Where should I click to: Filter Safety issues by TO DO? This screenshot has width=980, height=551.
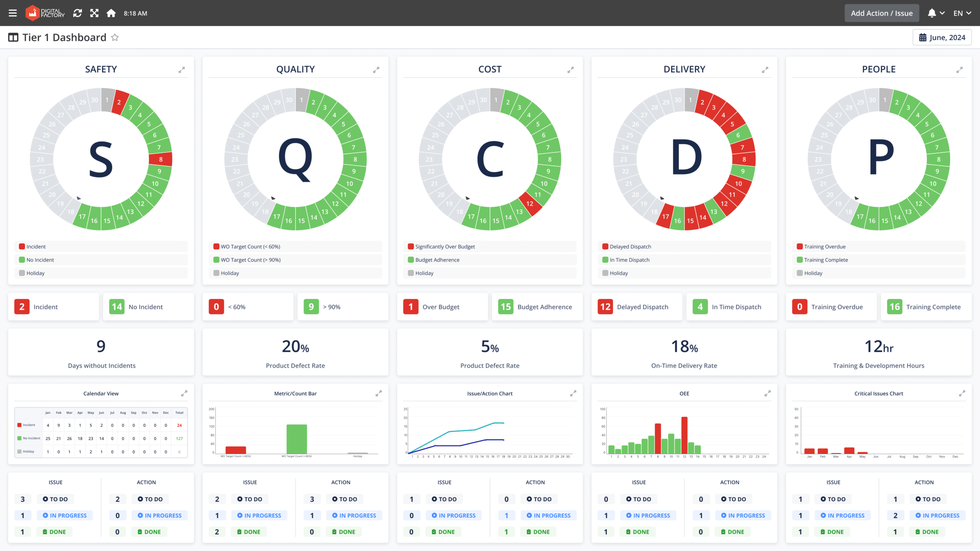55,499
